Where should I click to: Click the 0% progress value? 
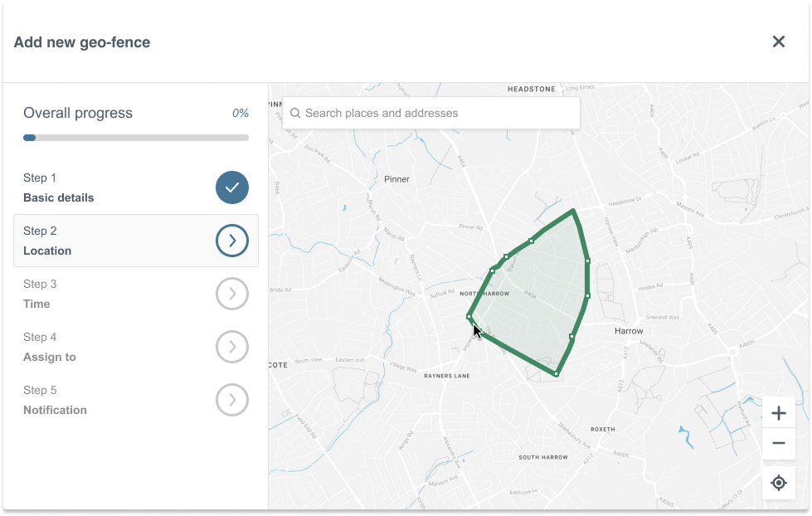(x=241, y=113)
